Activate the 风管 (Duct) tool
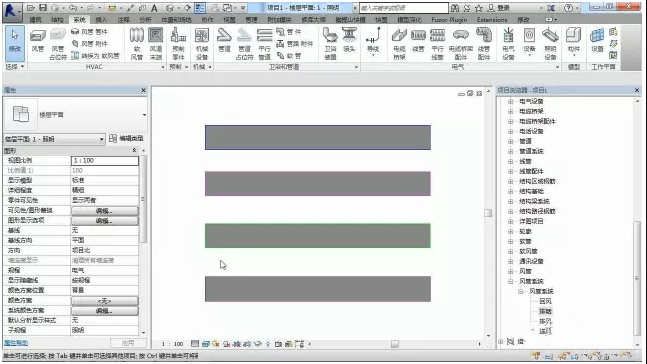 (x=38, y=41)
